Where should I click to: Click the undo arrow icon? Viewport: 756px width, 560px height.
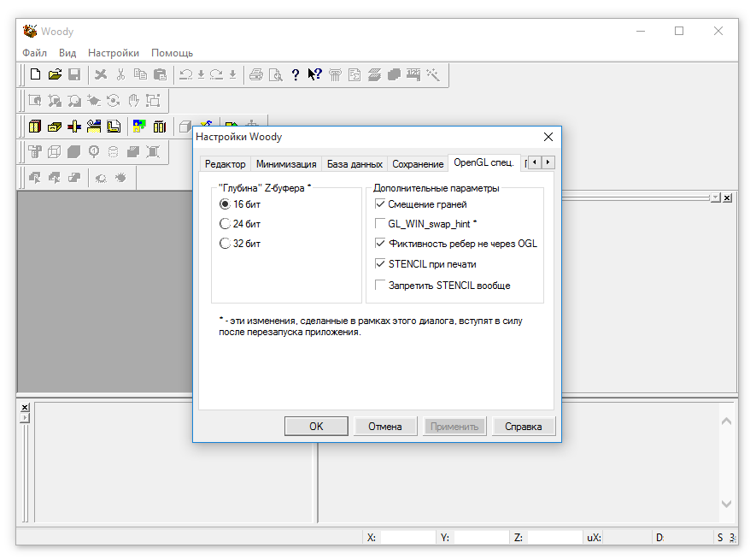pos(185,74)
